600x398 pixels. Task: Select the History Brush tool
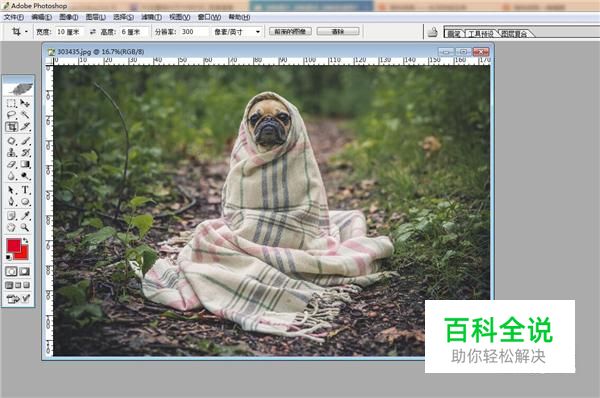point(25,153)
